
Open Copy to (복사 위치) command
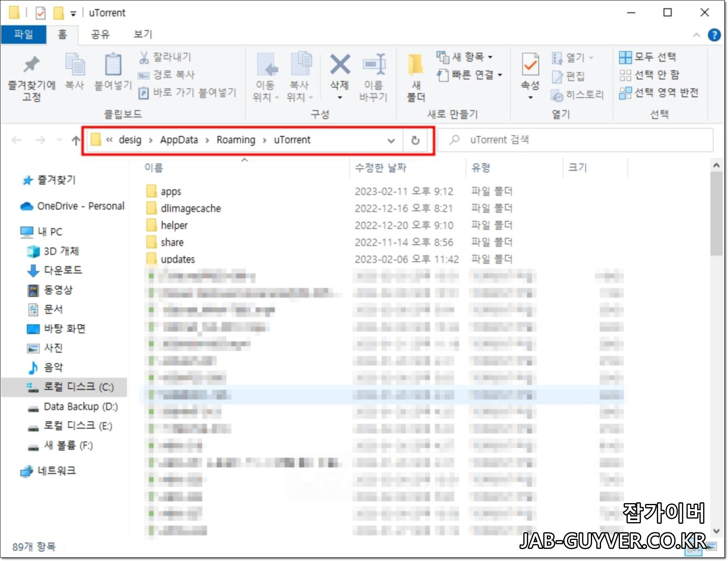tap(300, 77)
